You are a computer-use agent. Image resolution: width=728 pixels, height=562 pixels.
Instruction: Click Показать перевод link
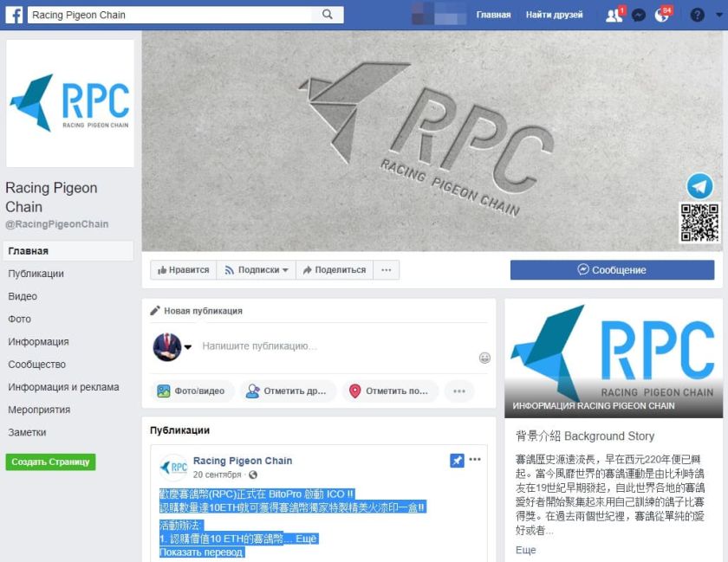(x=201, y=552)
